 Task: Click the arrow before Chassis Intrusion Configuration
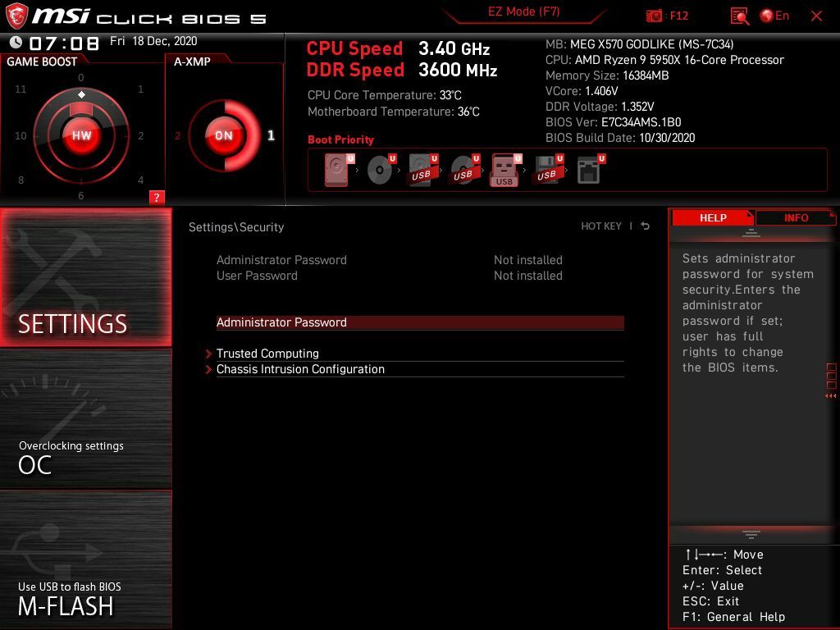(209, 369)
